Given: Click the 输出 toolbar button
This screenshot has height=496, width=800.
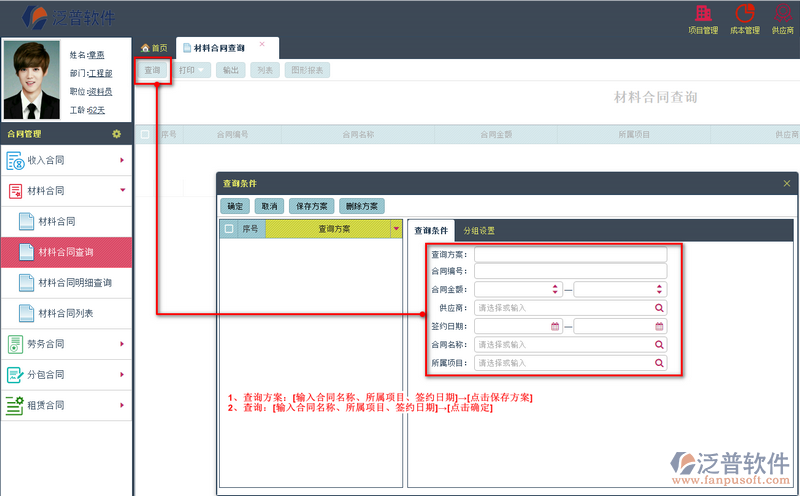Looking at the screenshot, I should pos(231,70).
